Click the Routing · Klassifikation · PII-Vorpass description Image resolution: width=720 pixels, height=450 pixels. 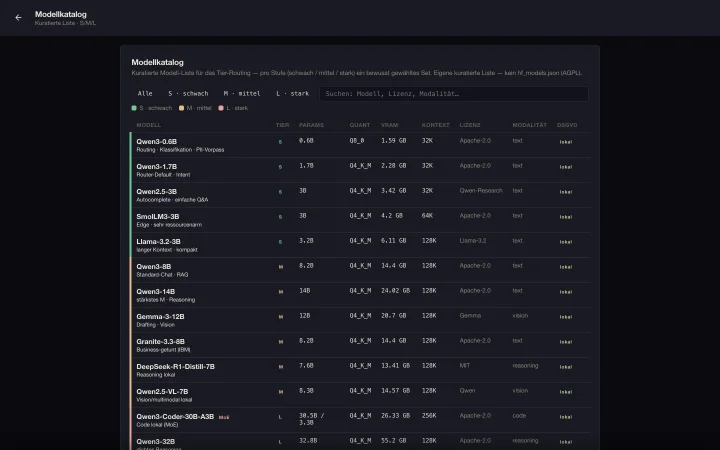[x=180, y=150]
